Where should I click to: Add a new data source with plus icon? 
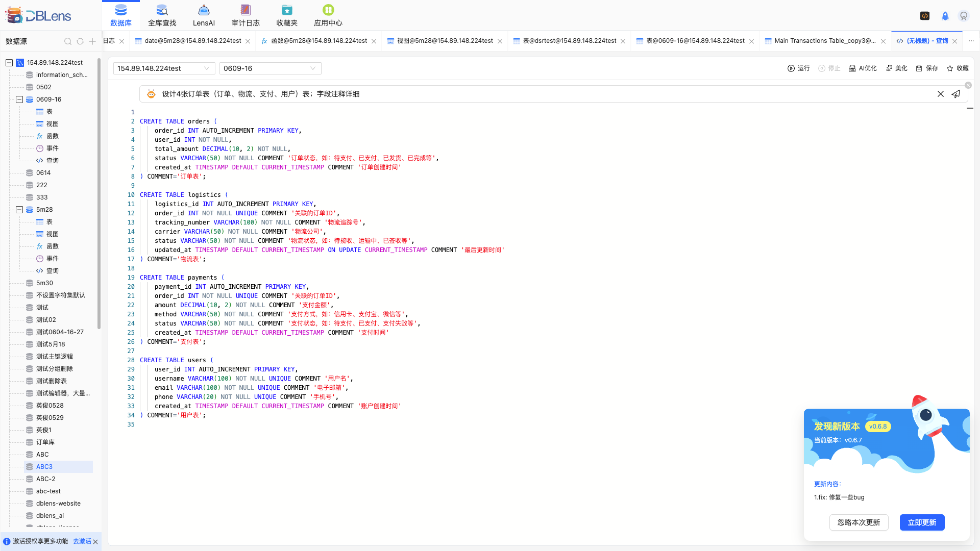92,41
